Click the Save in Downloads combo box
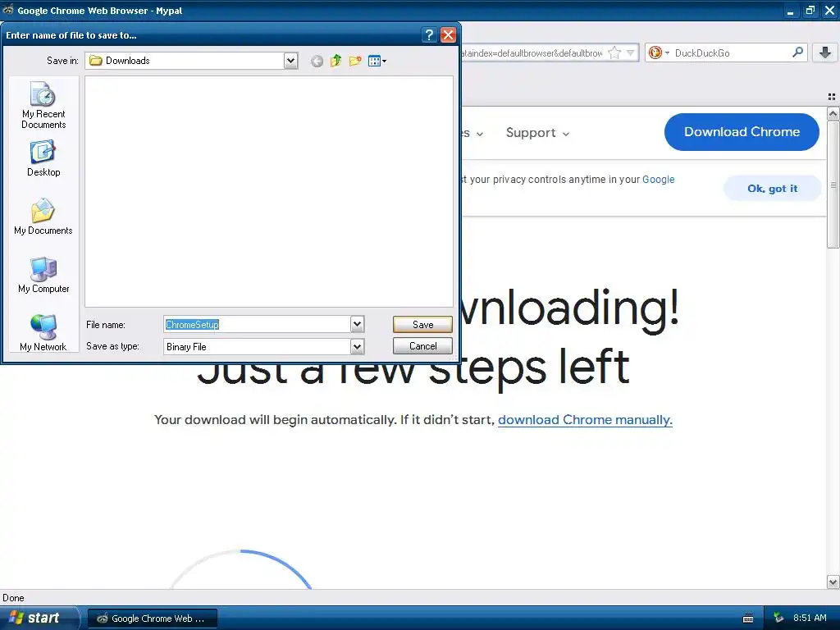Viewport: 840px width, 630px height. coord(191,61)
